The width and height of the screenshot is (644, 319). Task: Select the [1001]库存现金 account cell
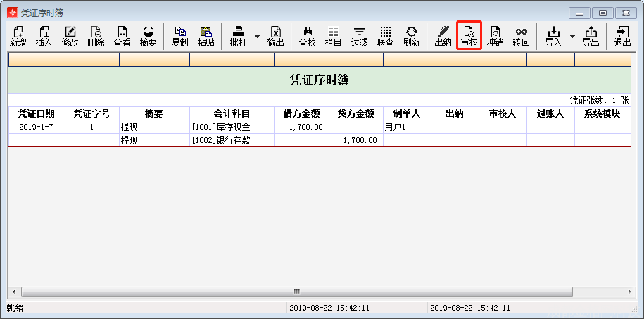pos(232,127)
